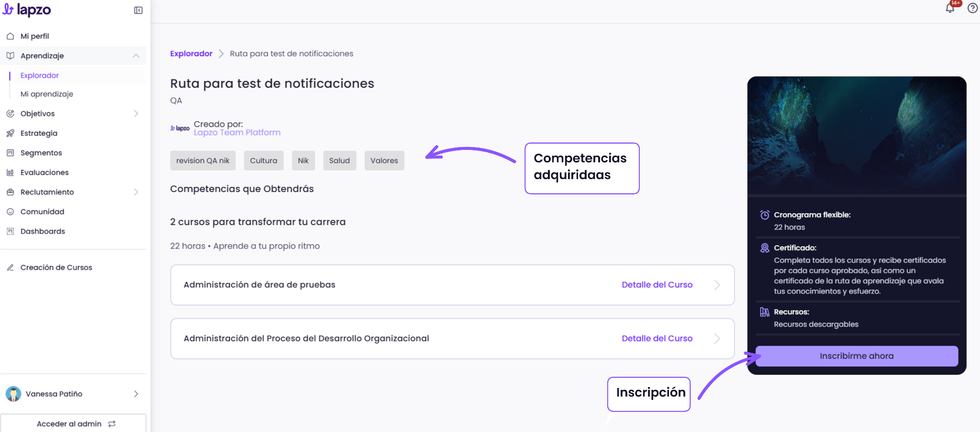Click the Dashboards grid icon
The width and height of the screenshot is (980, 432).
tap(10, 231)
